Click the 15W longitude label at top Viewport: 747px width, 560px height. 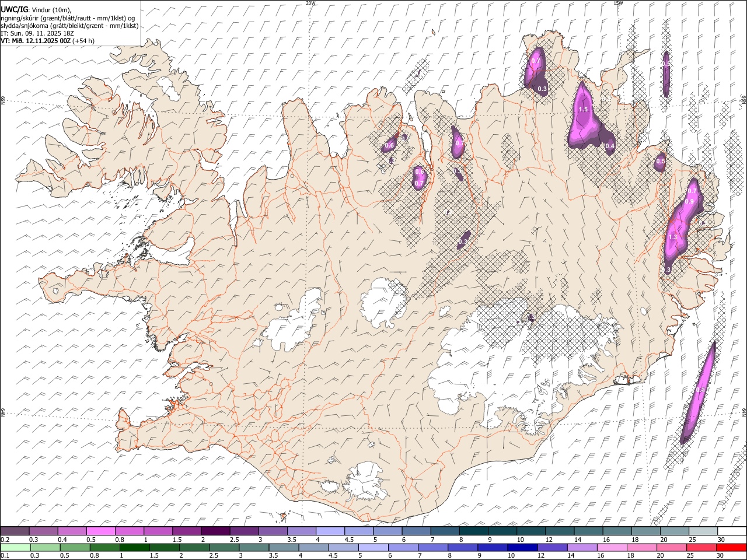(x=618, y=3)
